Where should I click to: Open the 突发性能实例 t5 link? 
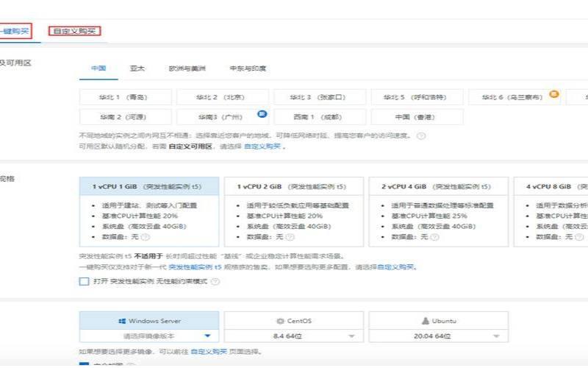195,267
